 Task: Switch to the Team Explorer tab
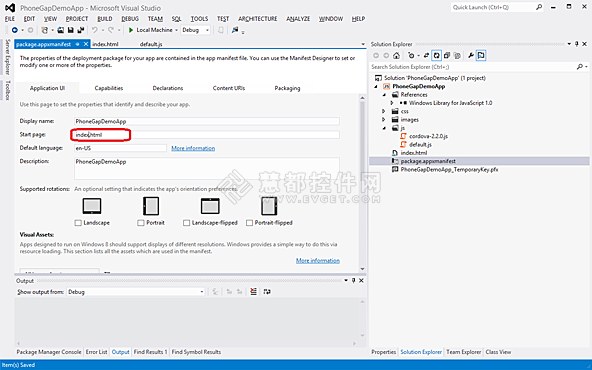click(464, 352)
